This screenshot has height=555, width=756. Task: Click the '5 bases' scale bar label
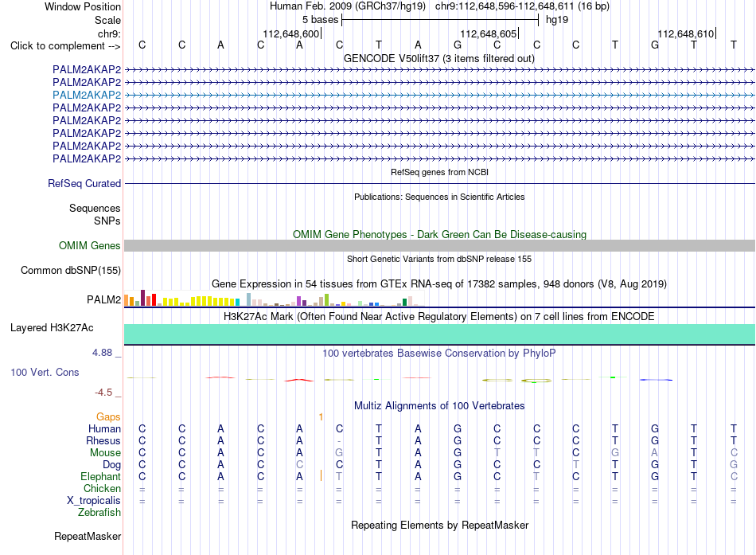click(x=321, y=20)
